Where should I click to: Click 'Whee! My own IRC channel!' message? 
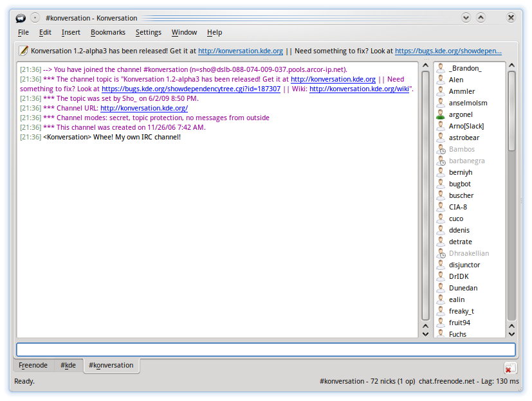[x=137, y=138]
